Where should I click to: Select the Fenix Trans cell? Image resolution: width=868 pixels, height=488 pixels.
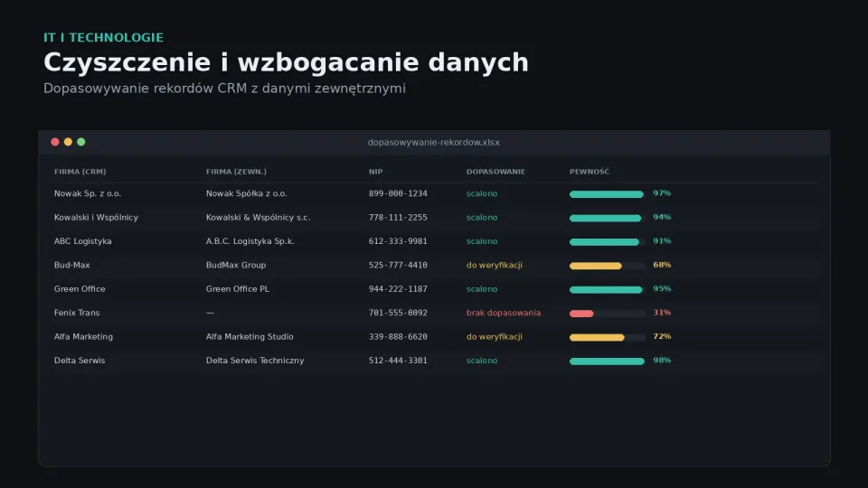coord(77,313)
